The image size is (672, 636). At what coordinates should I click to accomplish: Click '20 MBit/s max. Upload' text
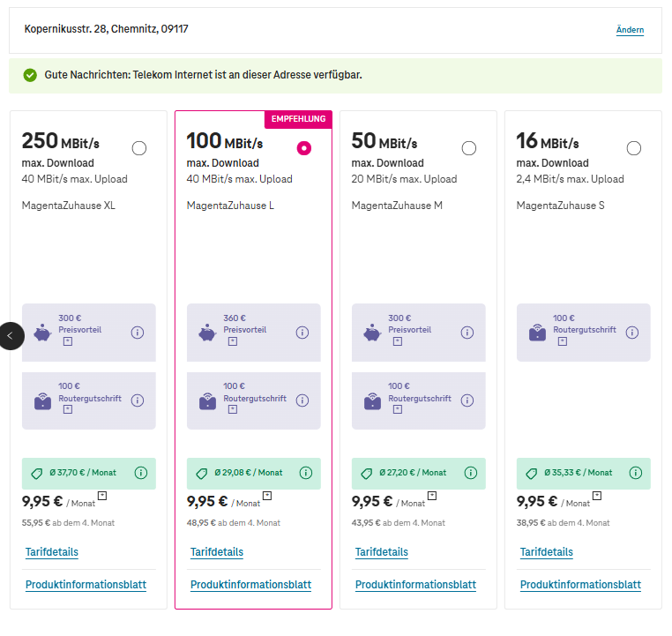(404, 179)
